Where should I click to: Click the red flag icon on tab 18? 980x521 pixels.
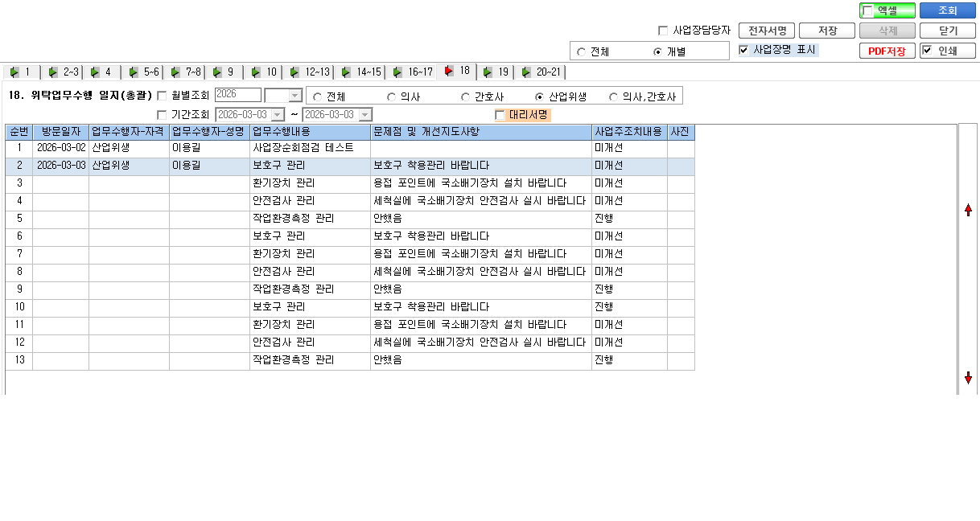pyautogui.click(x=449, y=71)
